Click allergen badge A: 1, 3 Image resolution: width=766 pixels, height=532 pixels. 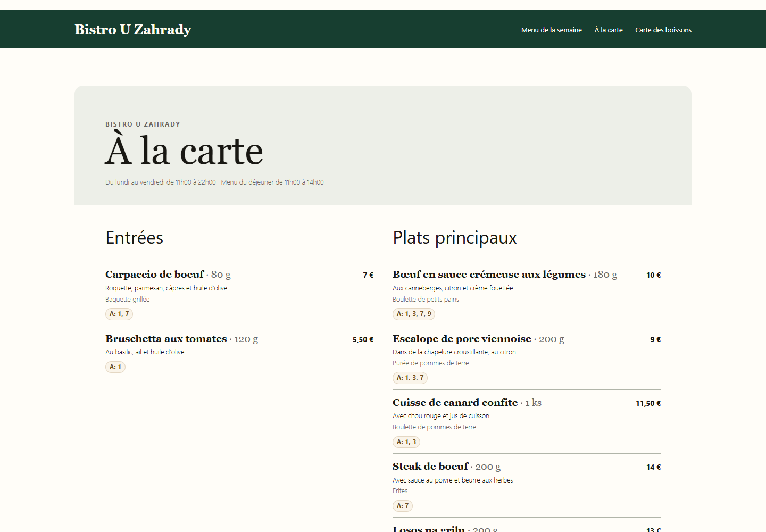(x=406, y=442)
